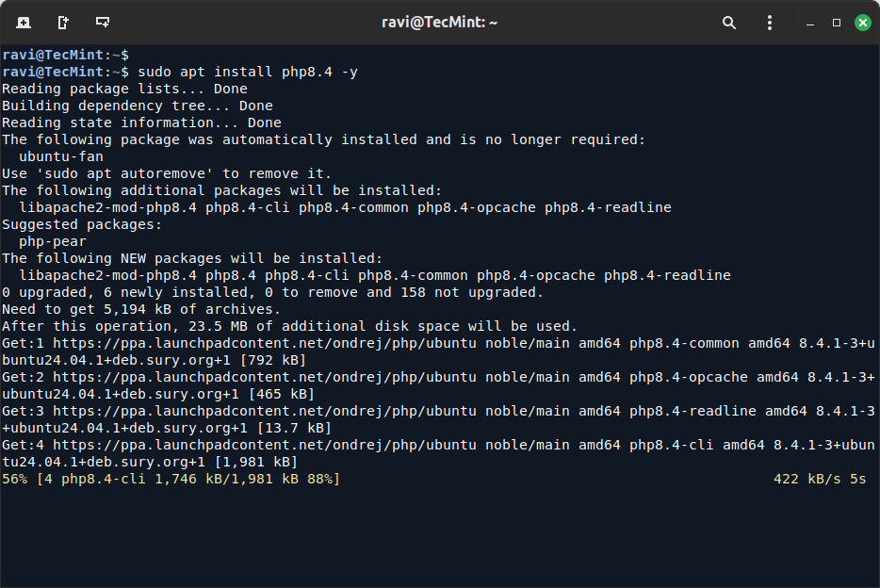This screenshot has height=588, width=880.
Task: Maximize the terminal window
Action: 836,22
